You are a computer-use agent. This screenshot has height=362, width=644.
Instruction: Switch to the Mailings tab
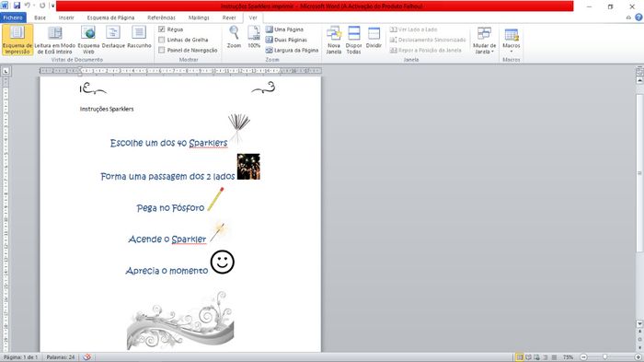[199, 18]
